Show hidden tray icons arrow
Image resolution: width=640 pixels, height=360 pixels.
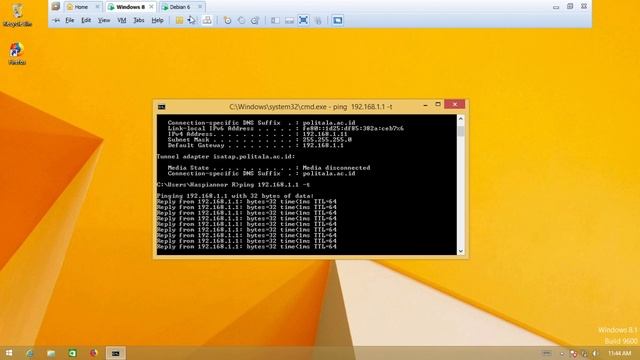pos(562,353)
